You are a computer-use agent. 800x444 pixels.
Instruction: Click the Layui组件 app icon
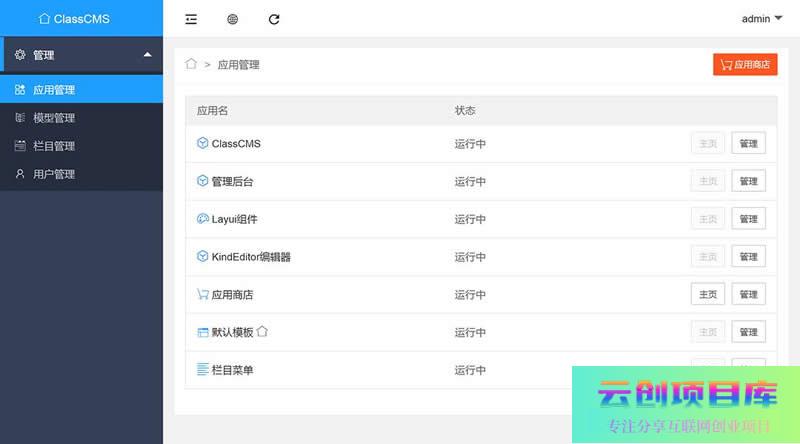203,219
